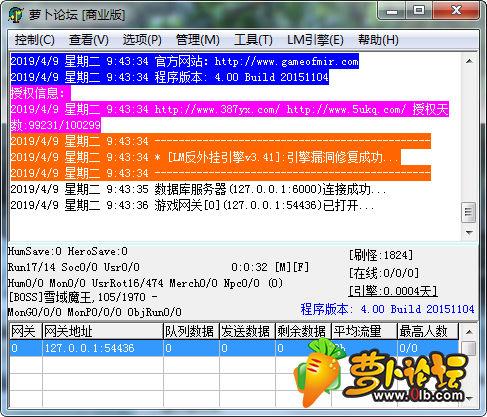Click the 程序版本 4.00 Build log line

(170, 77)
